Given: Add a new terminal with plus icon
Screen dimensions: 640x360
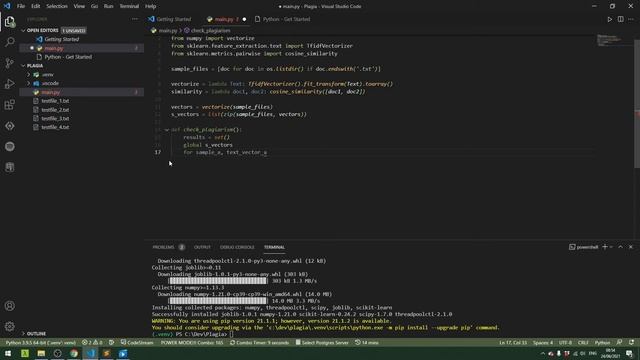Looking at the screenshot, I should [605, 247].
